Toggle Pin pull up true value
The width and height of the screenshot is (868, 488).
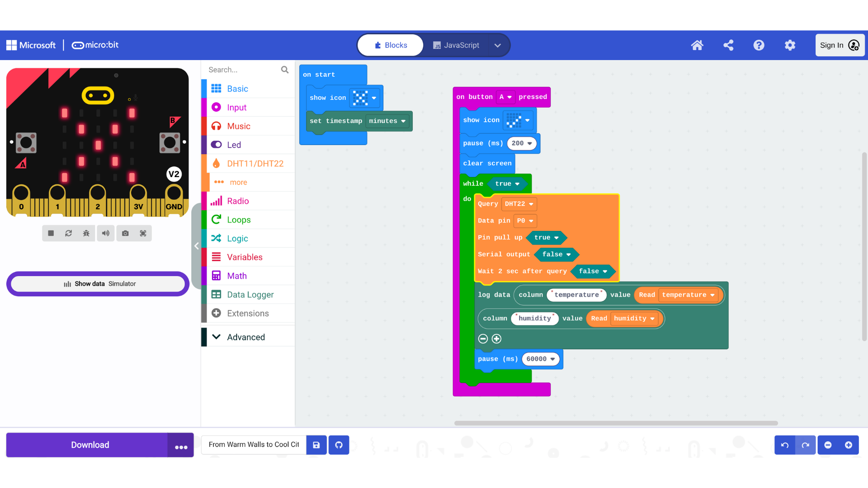coord(546,238)
